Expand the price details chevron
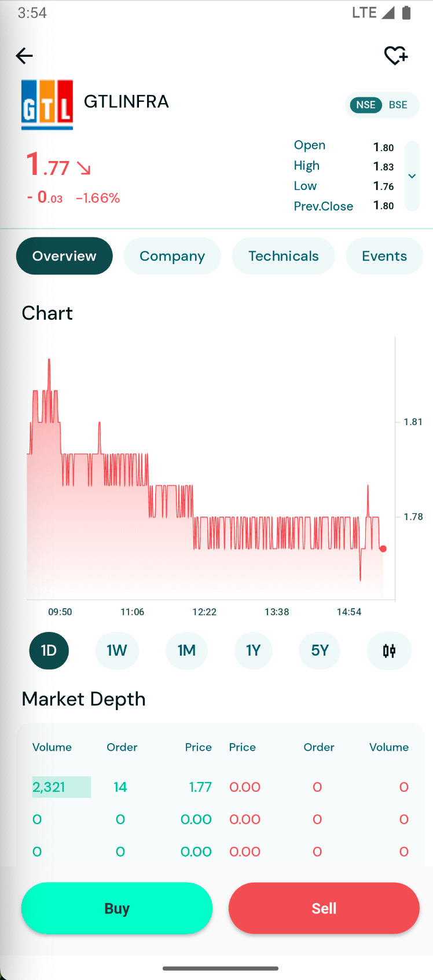The width and height of the screenshot is (433, 980). pyautogui.click(x=412, y=176)
